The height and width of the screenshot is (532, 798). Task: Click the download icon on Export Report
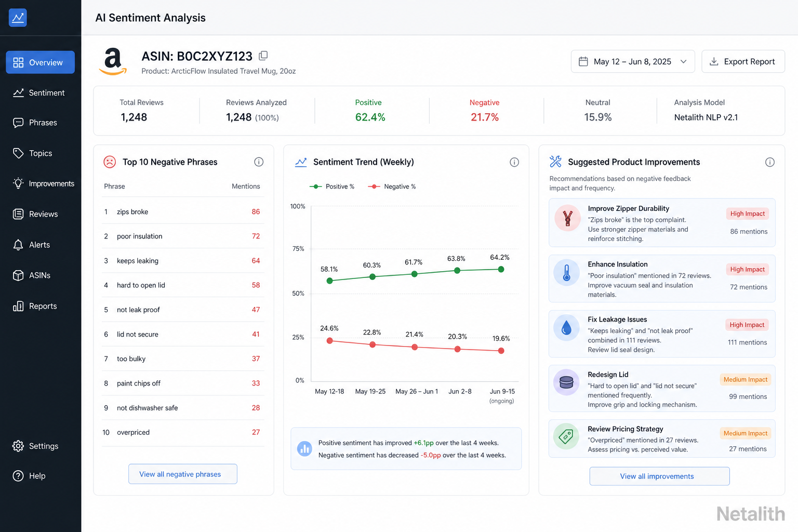tap(714, 61)
